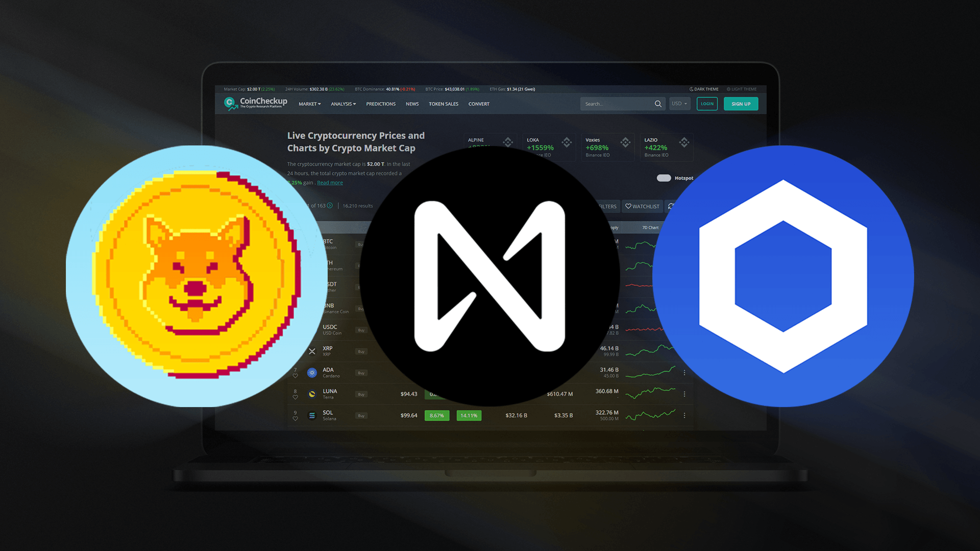Open the Watchlist button
Screen dimensions: 980x551
click(642, 206)
